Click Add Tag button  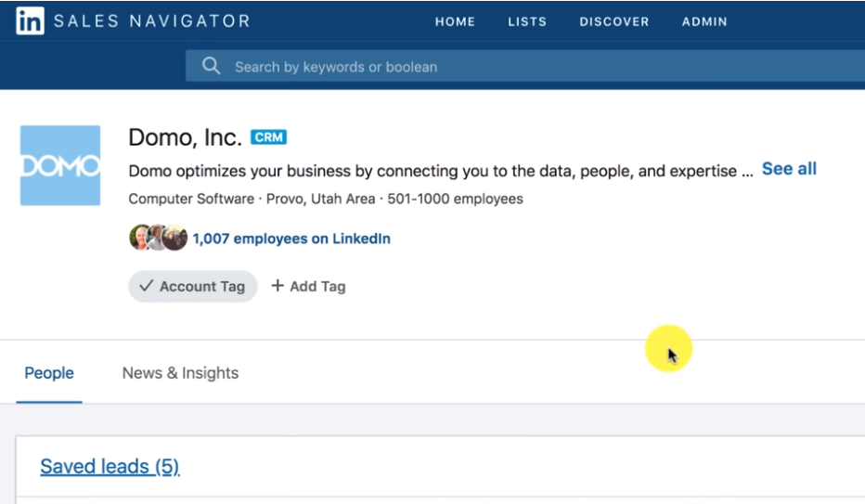coord(308,286)
